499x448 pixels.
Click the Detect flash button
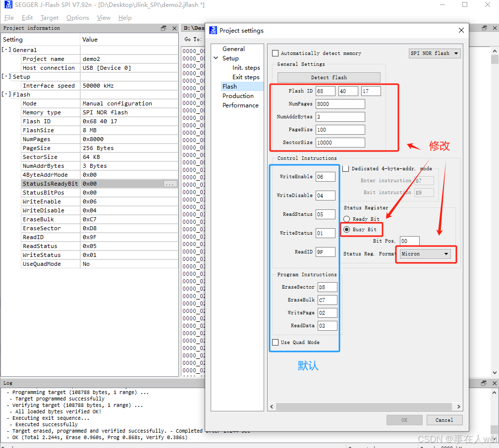tap(329, 77)
